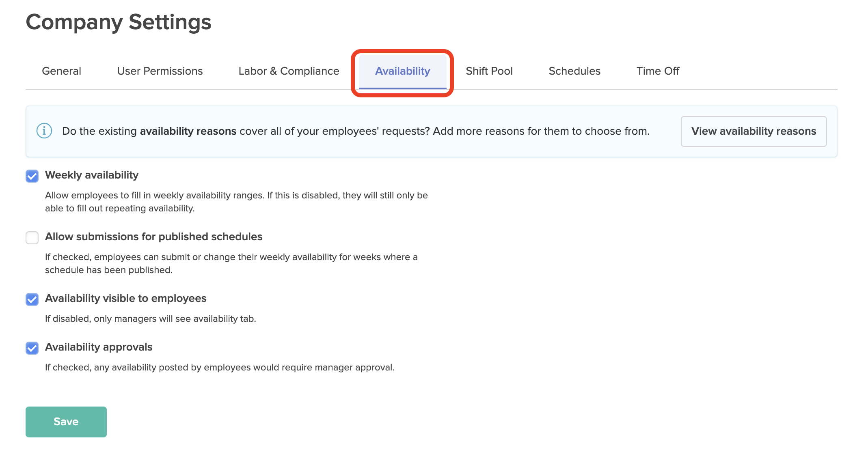868x452 pixels.
Task: Click the Availability visible to employees label
Action: coord(126,298)
